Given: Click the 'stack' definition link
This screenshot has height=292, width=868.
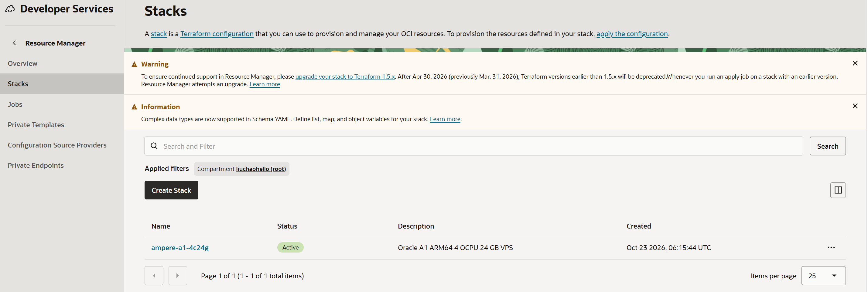Looking at the screenshot, I should [159, 34].
